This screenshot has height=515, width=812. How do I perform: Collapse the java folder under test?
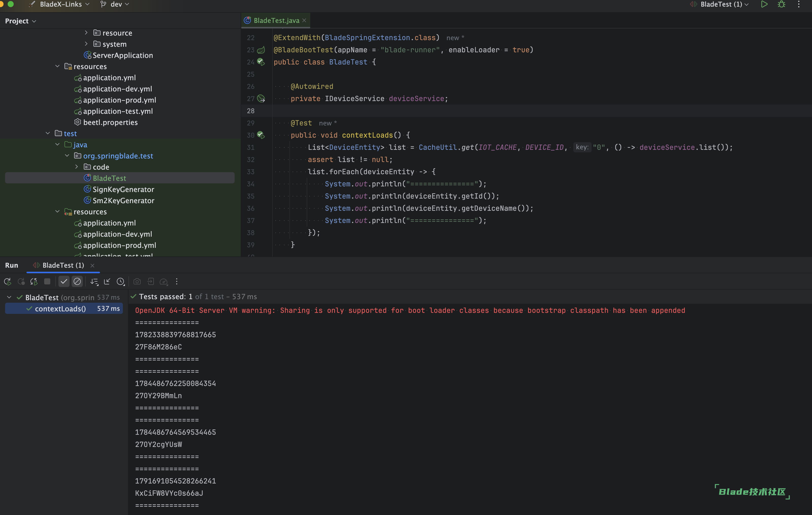click(x=57, y=144)
